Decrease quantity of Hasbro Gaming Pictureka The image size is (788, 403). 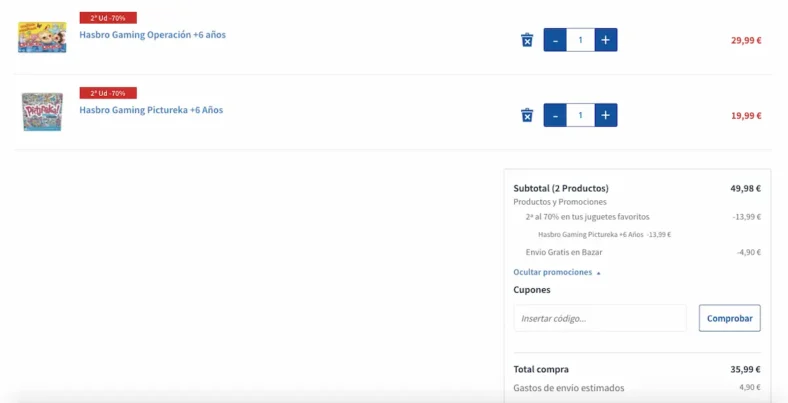[555, 115]
